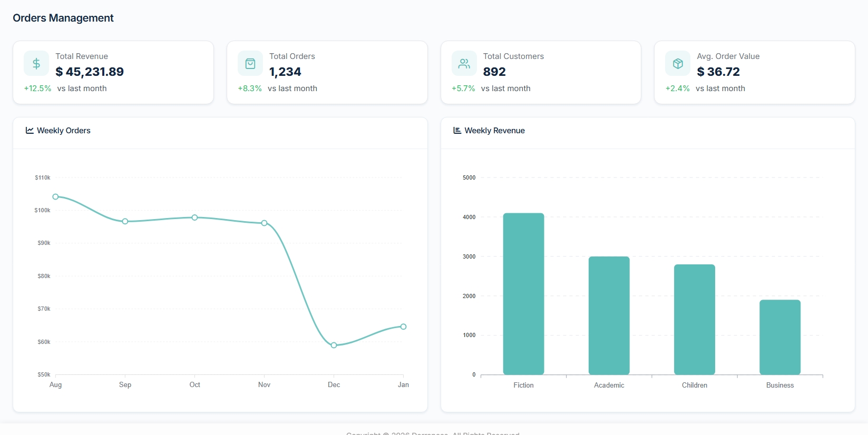Screen dimensions: 868x435
Task: Click the dollar sign Total Revenue icon
Action: (36, 64)
